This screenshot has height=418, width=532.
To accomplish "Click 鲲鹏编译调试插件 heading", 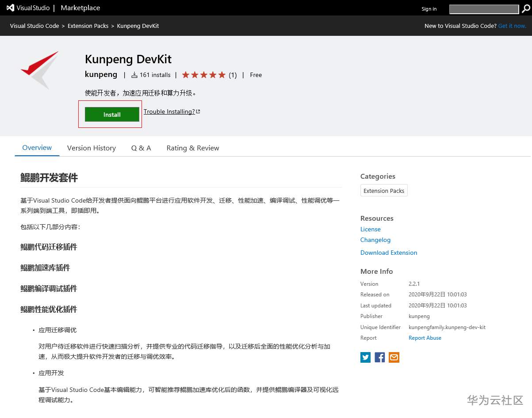I will (x=49, y=288).
